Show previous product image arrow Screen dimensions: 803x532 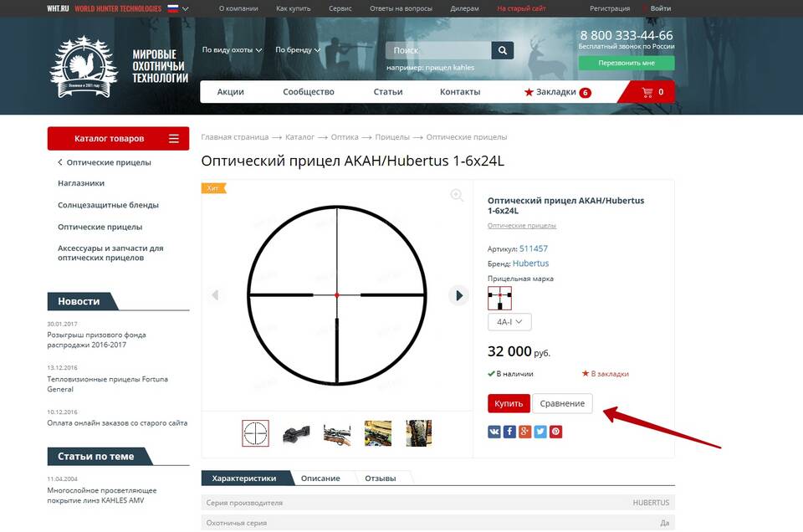[x=215, y=295]
